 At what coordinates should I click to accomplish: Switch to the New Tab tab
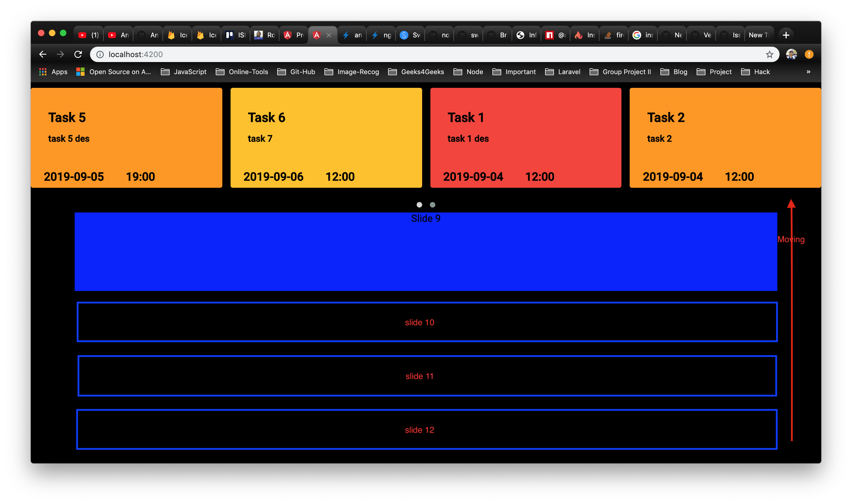point(758,35)
